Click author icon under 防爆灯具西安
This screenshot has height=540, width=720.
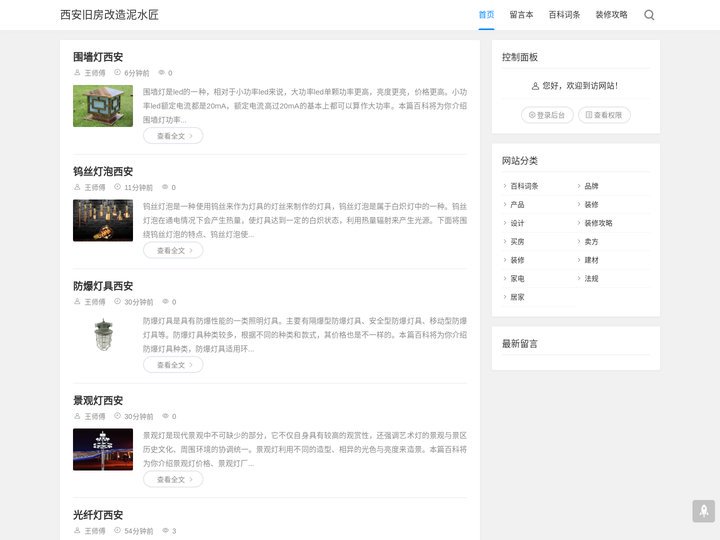point(77,302)
